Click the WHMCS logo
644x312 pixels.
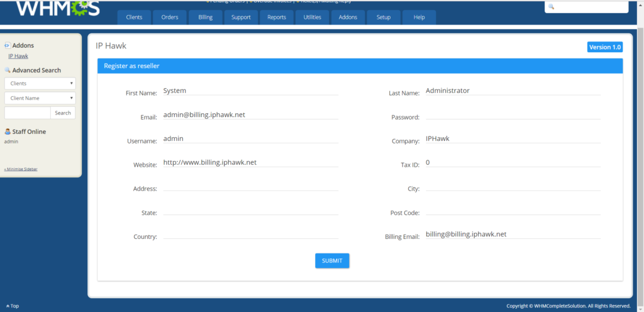58,9
